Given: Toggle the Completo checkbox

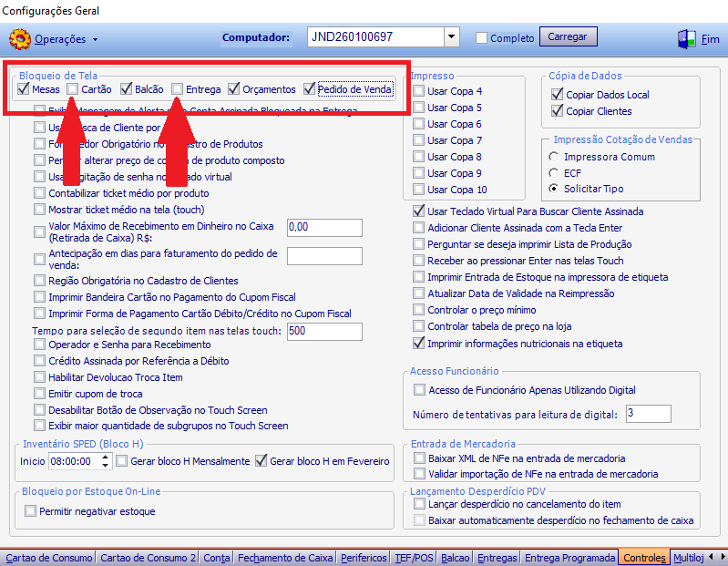Looking at the screenshot, I should (x=481, y=37).
